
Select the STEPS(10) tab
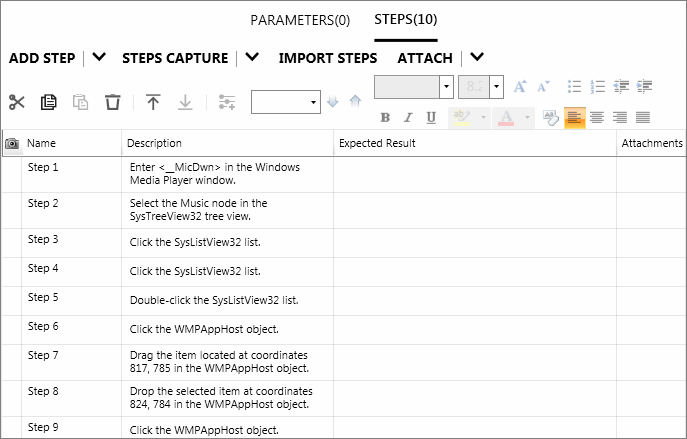(x=405, y=20)
